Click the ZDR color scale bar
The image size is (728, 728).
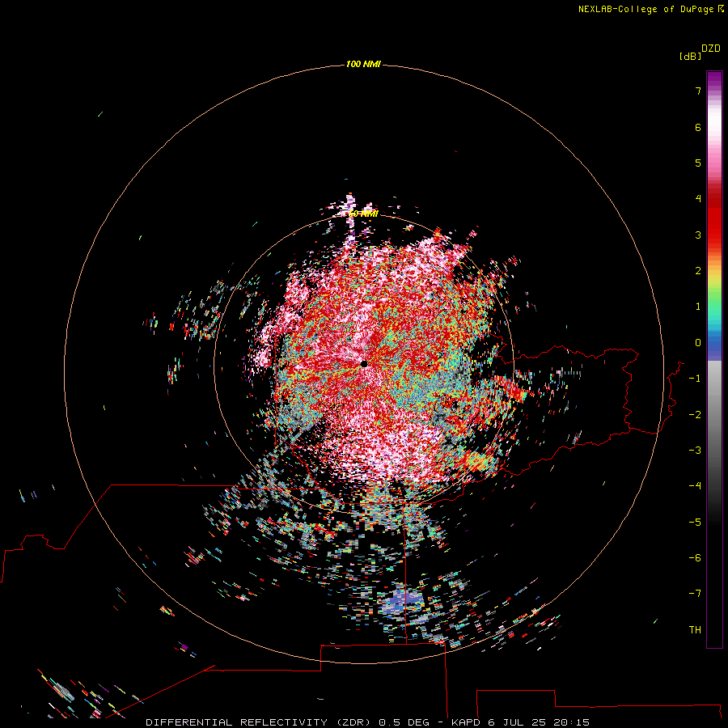[x=714, y=359]
